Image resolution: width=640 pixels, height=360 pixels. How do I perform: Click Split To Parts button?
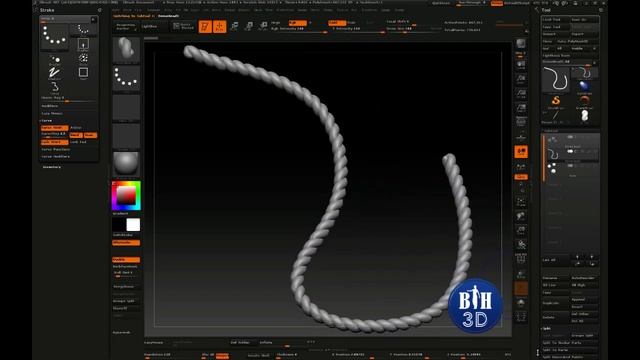[570, 350]
